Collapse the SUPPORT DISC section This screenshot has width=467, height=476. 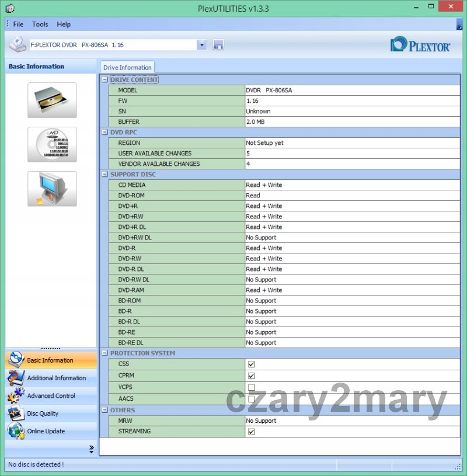point(104,175)
